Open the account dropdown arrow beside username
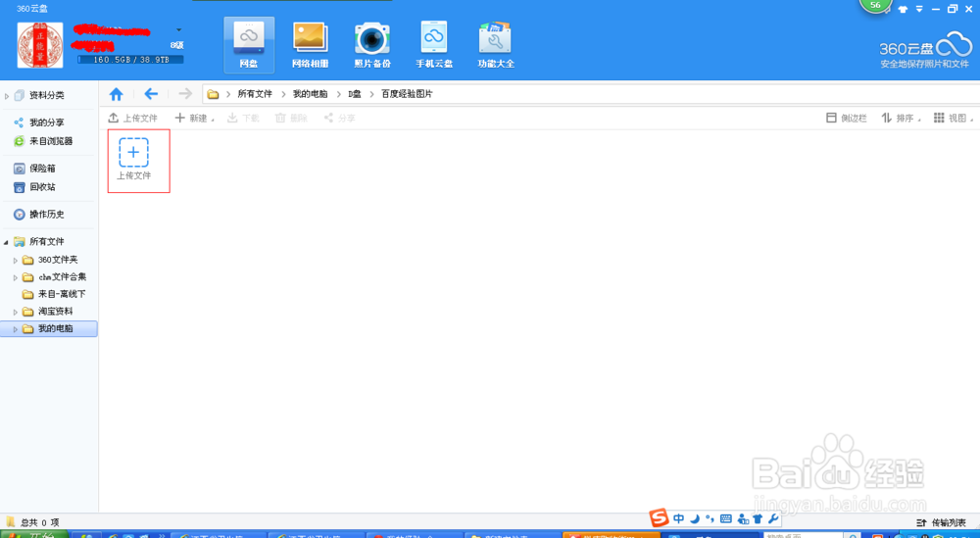 coord(178,30)
